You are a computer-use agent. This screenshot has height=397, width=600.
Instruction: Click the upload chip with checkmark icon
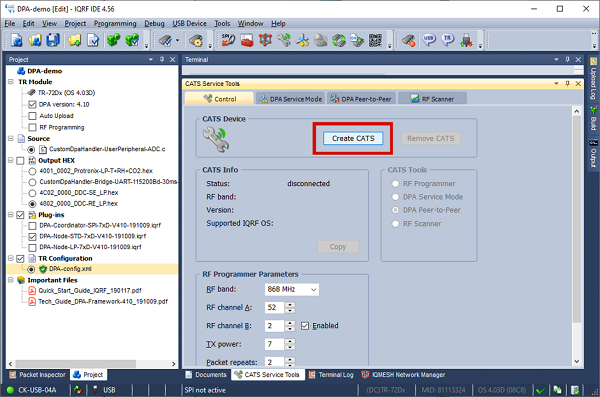coord(165,40)
